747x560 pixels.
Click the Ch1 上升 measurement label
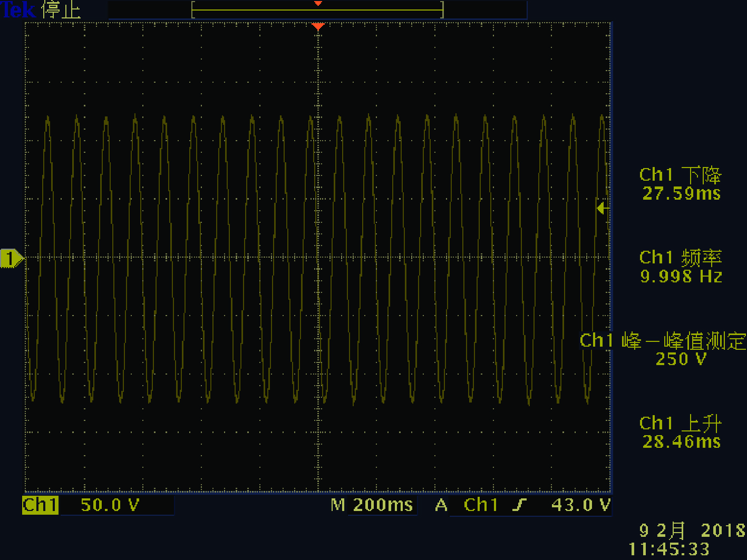(x=680, y=424)
